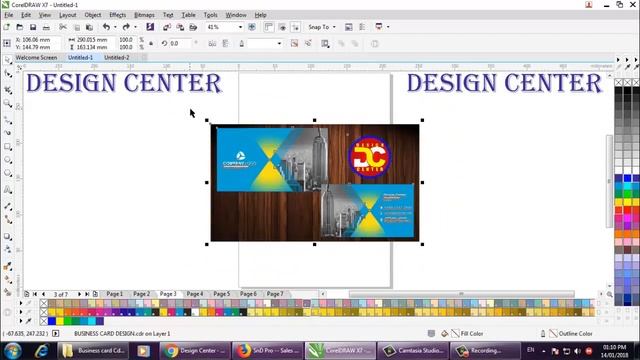Select the Polygon tool in toolbox
This screenshot has width=640, height=360.
click(7, 173)
